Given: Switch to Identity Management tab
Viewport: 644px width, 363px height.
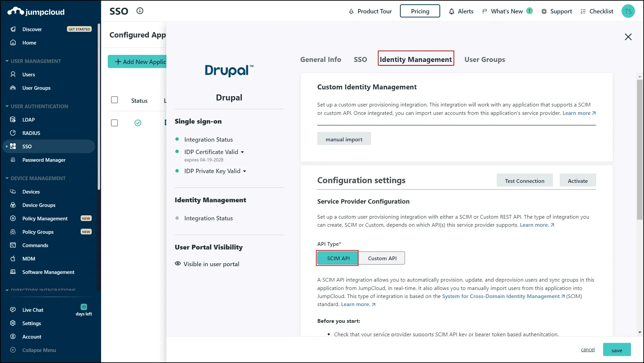Looking at the screenshot, I should 416,59.
